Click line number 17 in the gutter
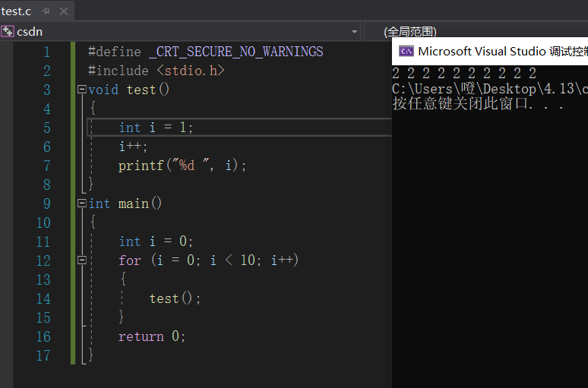The image size is (588, 388). pos(43,355)
